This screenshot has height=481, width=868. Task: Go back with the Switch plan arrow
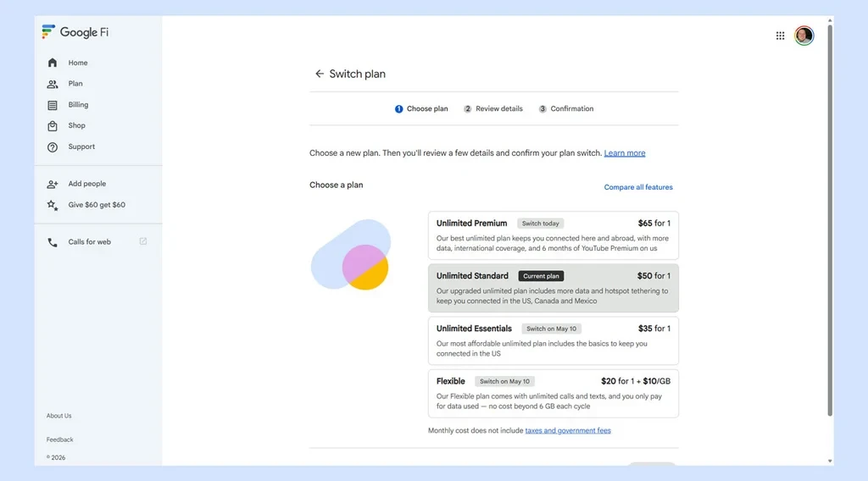(x=320, y=74)
